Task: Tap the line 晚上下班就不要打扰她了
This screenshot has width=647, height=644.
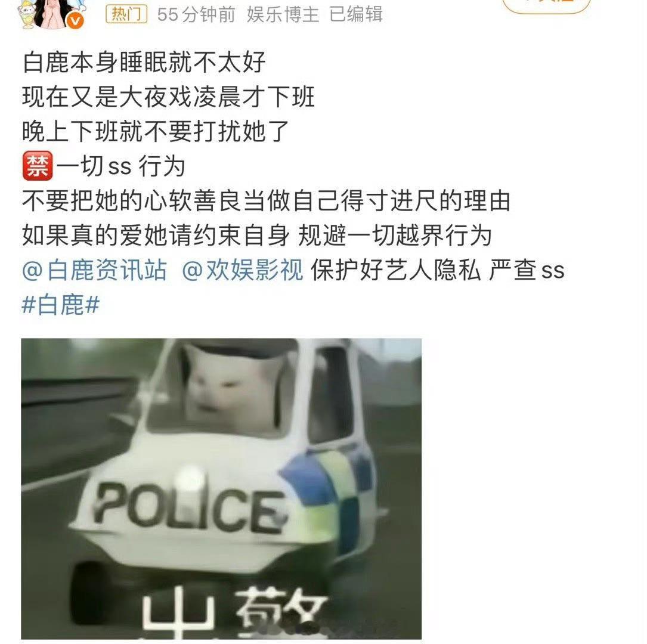Action: (x=156, y=132)
